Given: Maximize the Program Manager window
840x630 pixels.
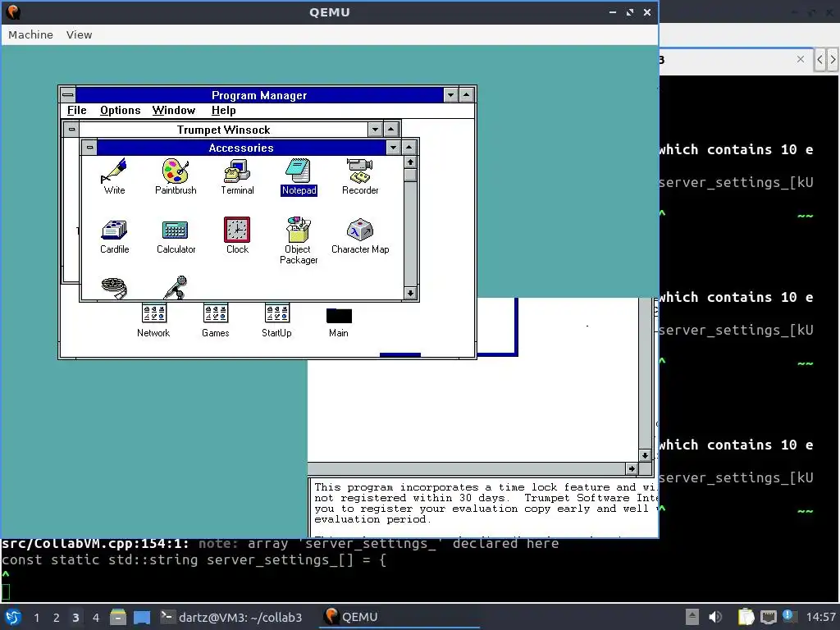Looking at the screenshot, I should point(466,95).
